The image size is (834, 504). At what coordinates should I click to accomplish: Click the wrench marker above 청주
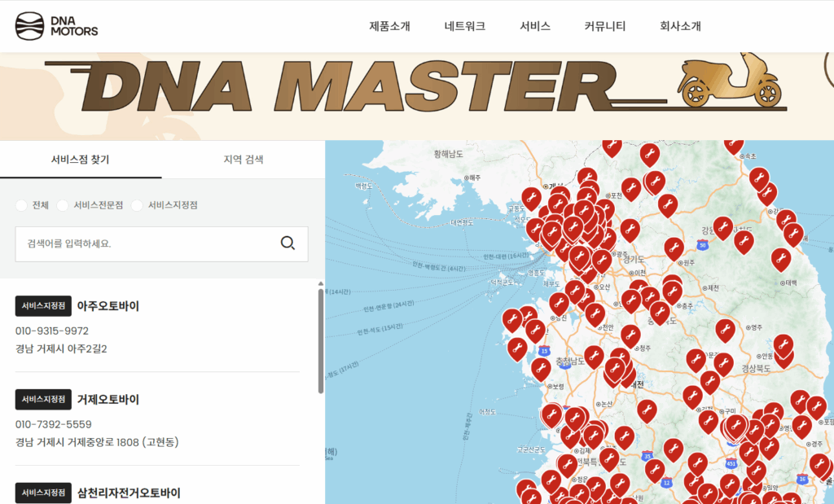click(630, 334)
